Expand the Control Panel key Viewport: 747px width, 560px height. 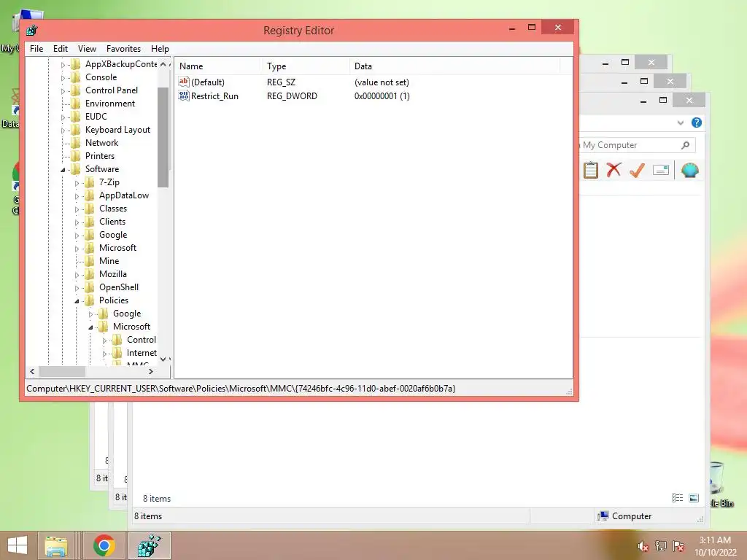tap(63, 91)
